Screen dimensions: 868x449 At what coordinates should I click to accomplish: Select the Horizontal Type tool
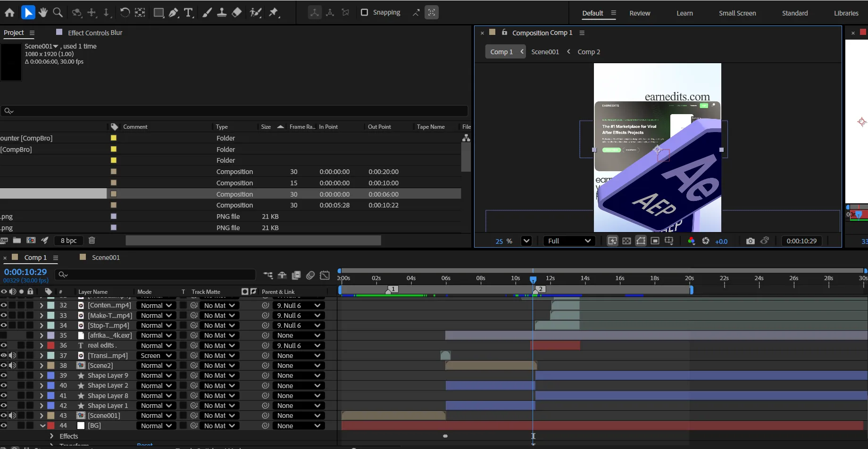pos(188,13)
